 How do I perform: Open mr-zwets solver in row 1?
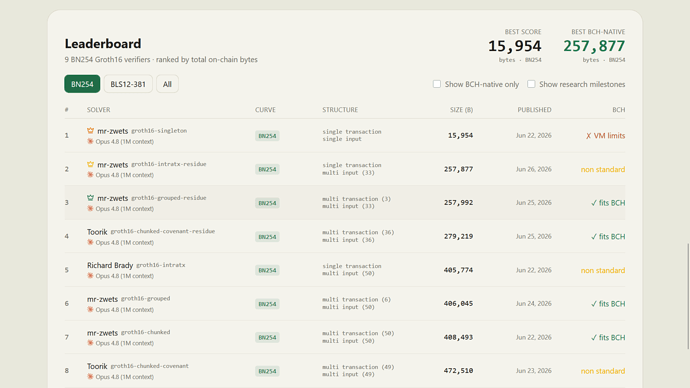(113, 131)
